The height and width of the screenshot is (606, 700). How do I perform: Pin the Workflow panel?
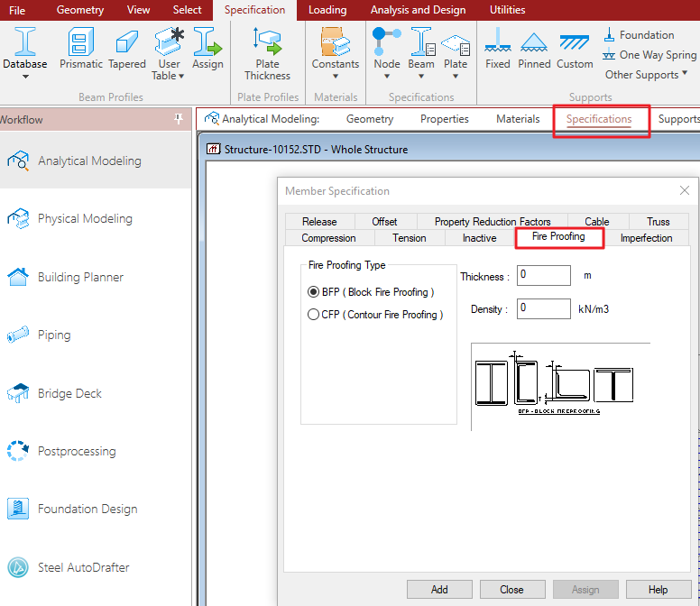179,119
